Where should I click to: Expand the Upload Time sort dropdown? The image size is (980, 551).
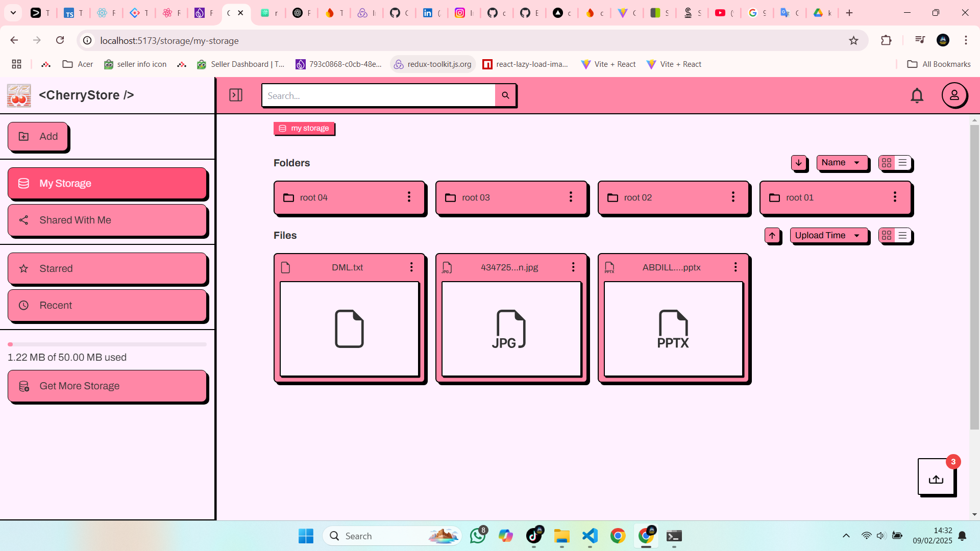828,235
